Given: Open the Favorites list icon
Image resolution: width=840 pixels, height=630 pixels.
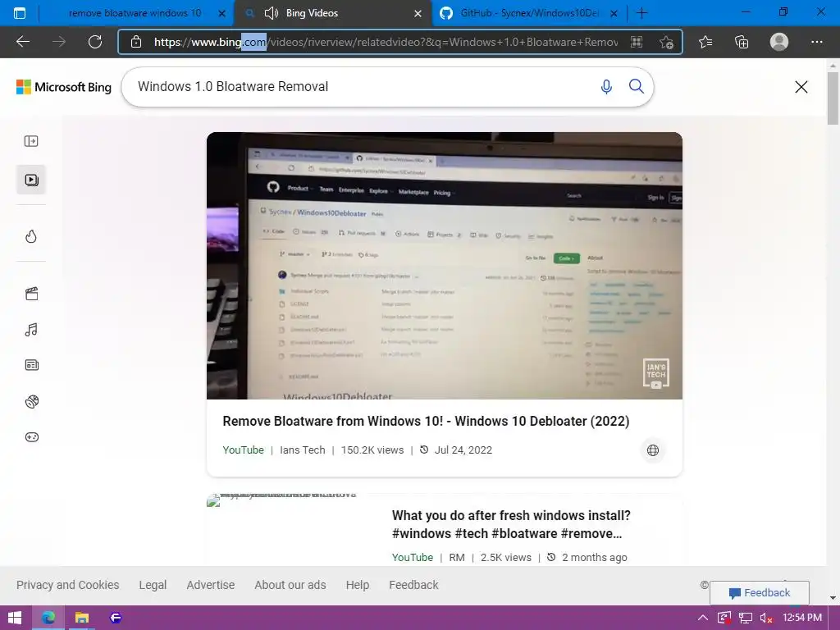Looking at the screenshot, I should [x=705, y=42].
